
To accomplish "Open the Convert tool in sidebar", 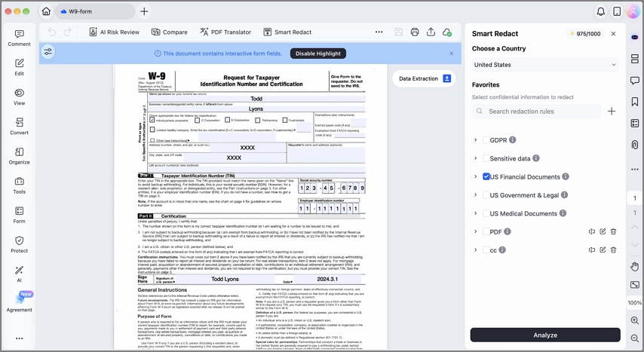I will point(20,127).
